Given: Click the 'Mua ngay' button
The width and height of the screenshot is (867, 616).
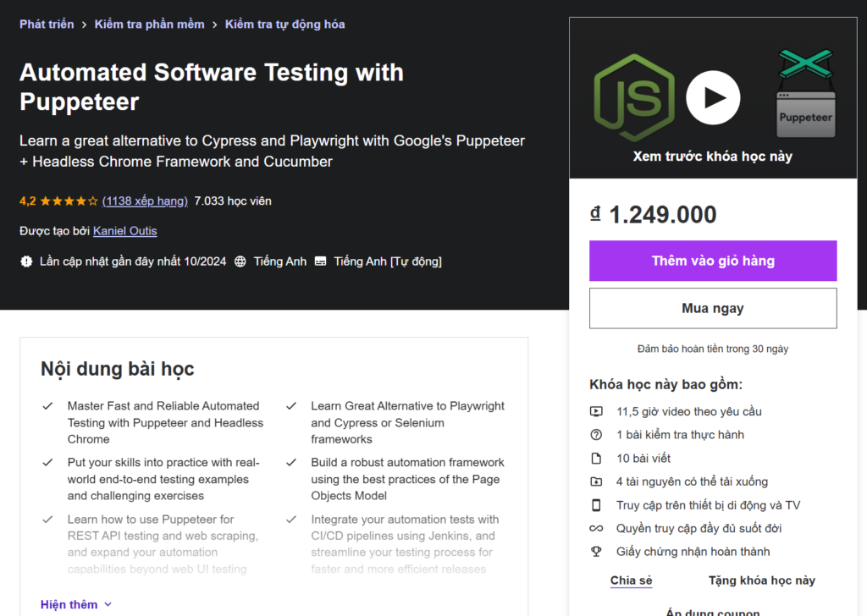Looking at the screenshot, I should pyautogui.click(x=712, y=308).
